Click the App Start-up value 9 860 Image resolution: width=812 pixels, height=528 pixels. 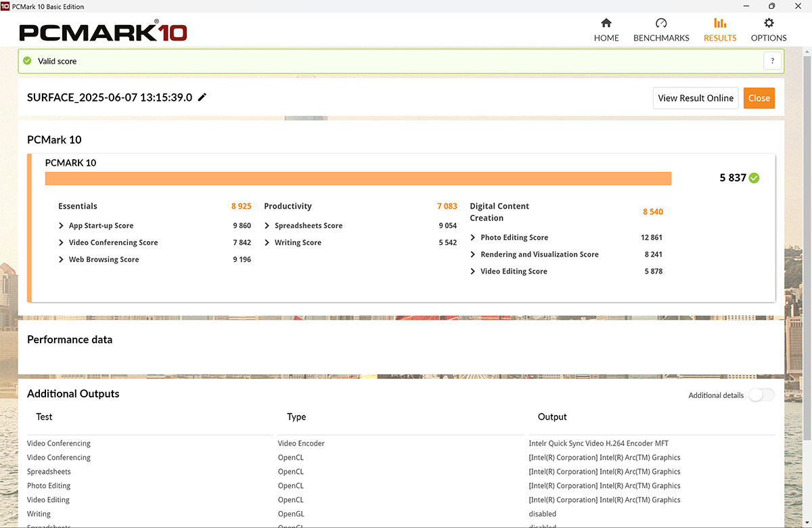(x=242, y=226)
